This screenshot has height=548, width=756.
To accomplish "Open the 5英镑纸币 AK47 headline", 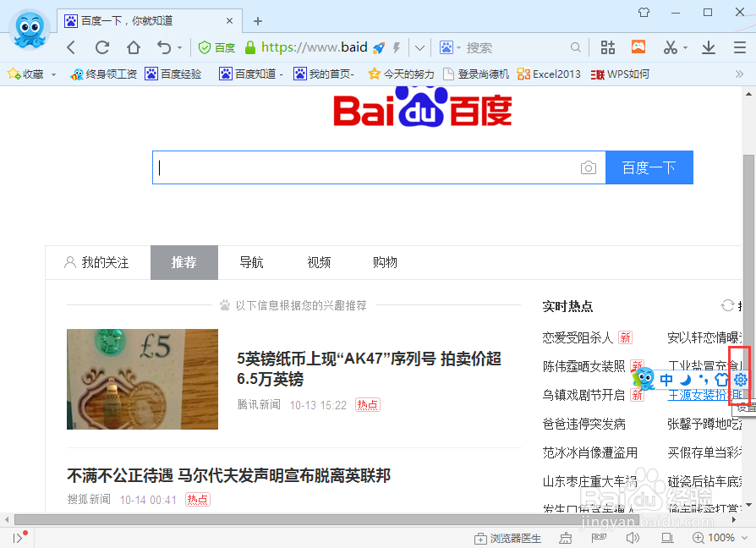I will (x=370, y=369).
